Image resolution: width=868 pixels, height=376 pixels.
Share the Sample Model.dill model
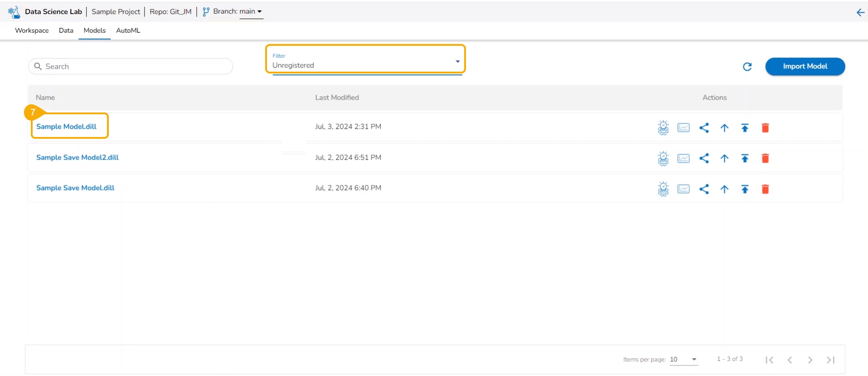click(703, 128)
